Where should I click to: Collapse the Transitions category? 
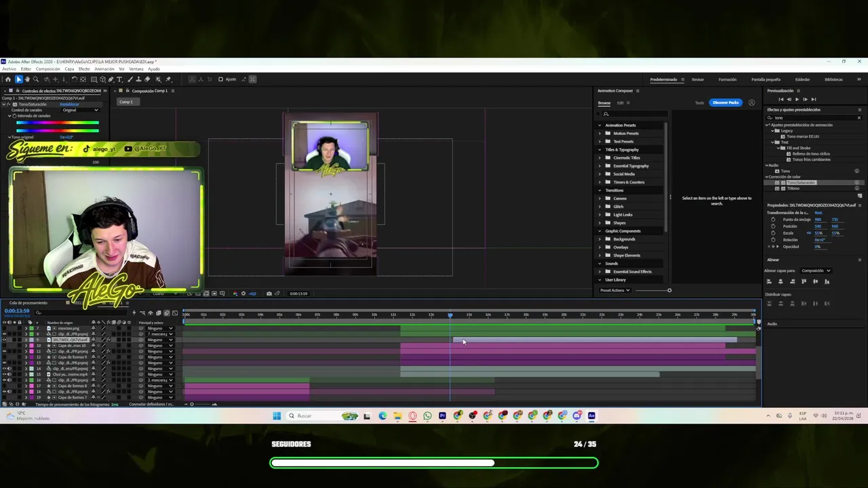pos(599,190)
